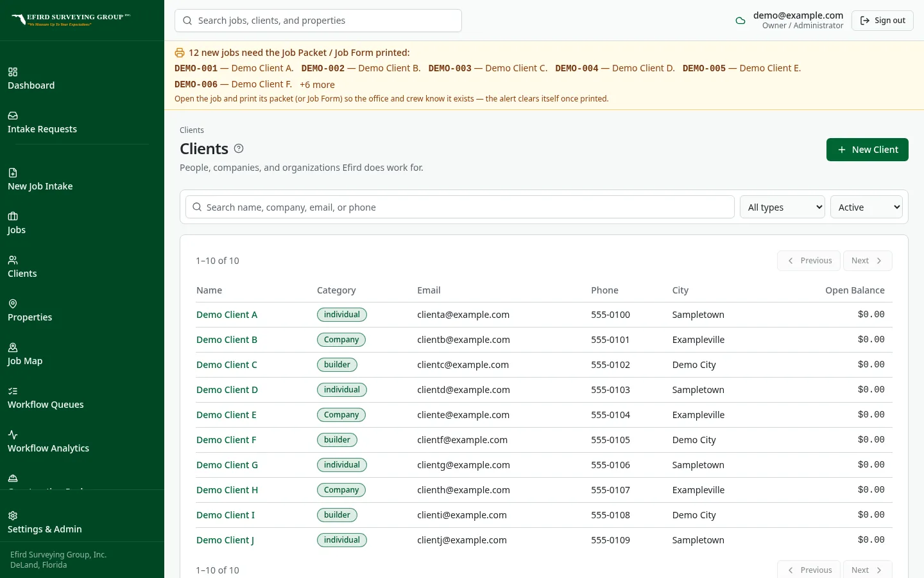Click the bottom Next pagination button
This screenshot has width=924, height=578.
[x=868, y=570]
